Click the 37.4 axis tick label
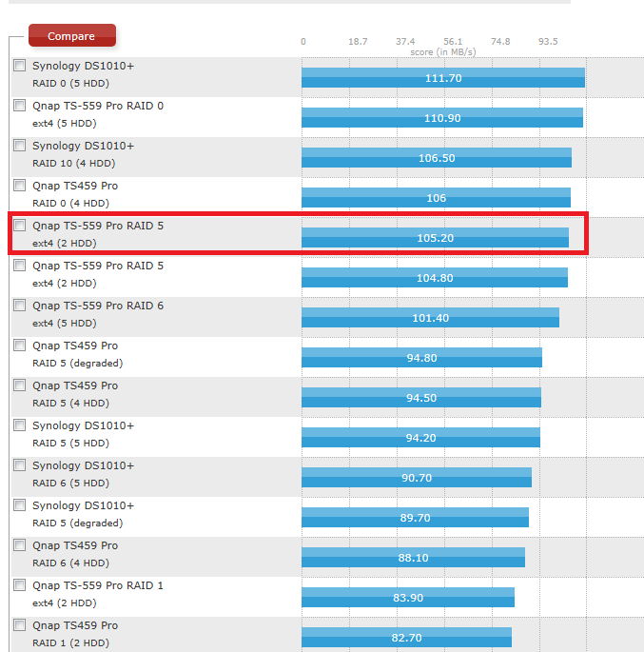 [x=405, y=41]
